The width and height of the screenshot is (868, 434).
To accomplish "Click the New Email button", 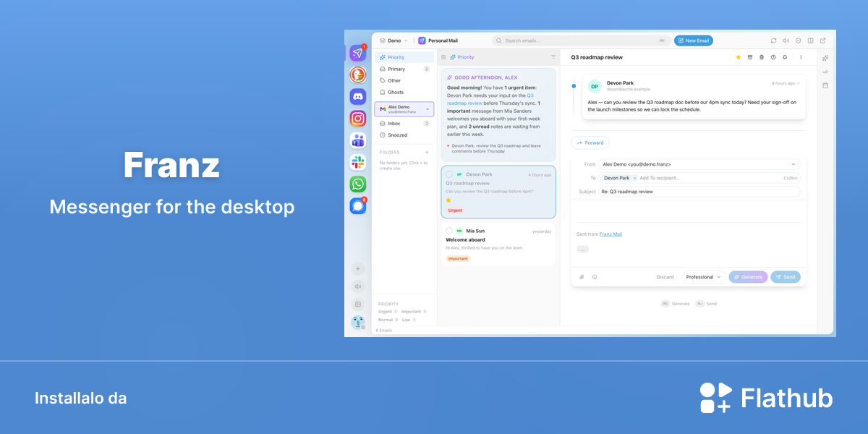I will tap(694, 41).
